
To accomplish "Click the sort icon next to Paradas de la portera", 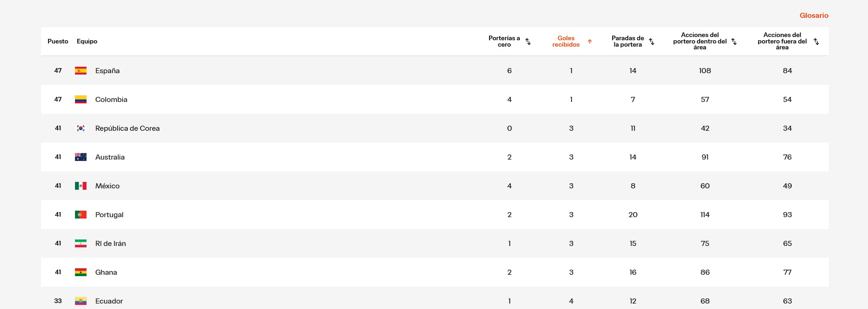I will [652, 42].
